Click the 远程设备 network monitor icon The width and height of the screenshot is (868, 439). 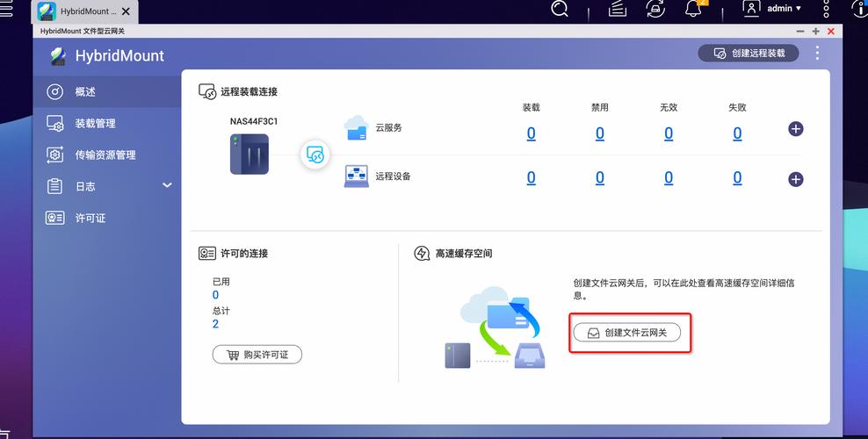pyautogui.click(x=356, y=176)
